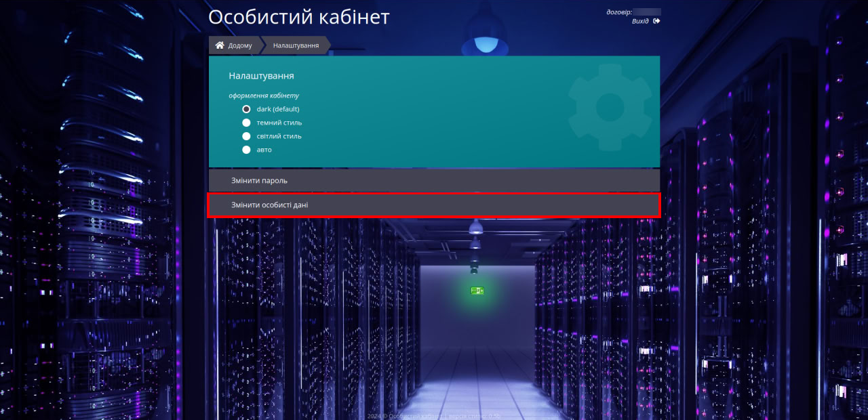
Task: Expand the Змінити особисті дані section
Action: click(x=434, y=205)
